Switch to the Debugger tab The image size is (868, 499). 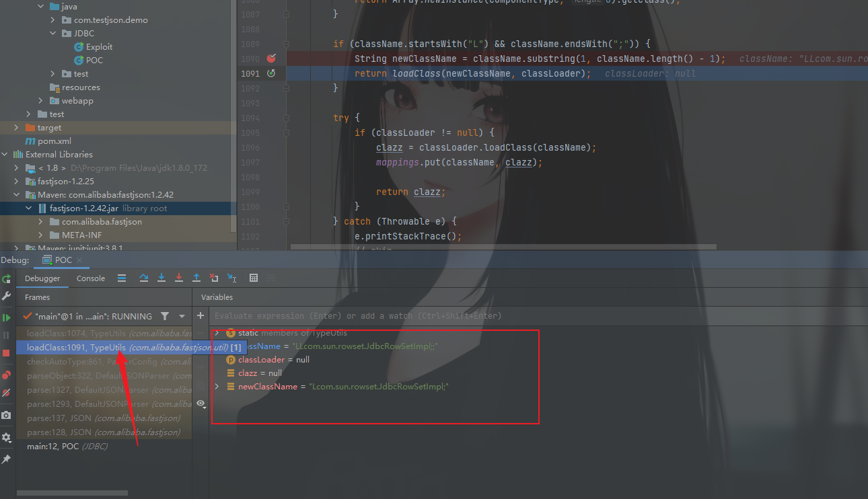coord(42,278)
